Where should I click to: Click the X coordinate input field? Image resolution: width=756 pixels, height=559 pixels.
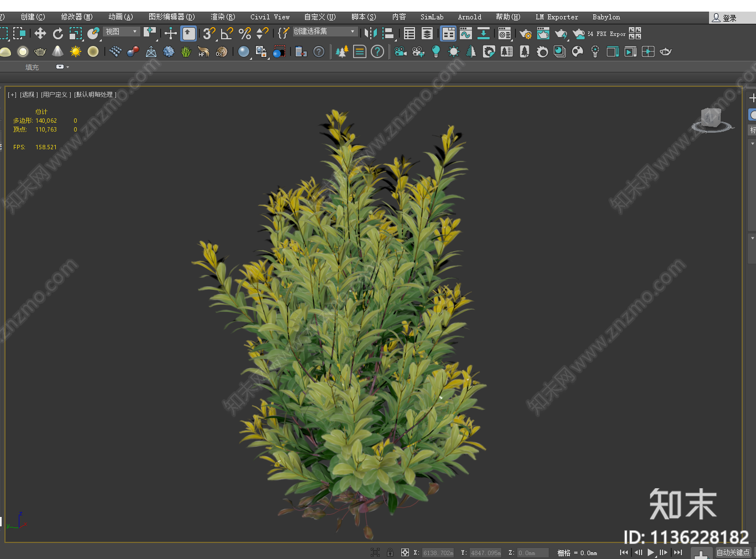438,552
